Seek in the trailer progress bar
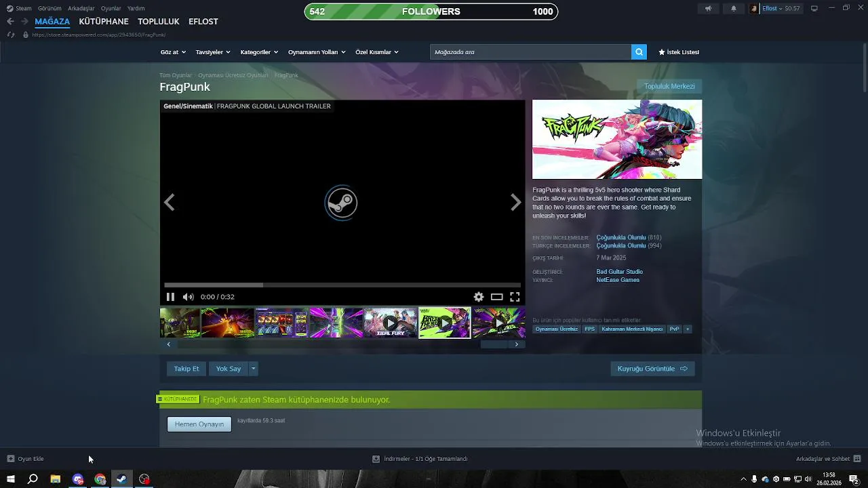868x488 pixels. pos(342,285)
